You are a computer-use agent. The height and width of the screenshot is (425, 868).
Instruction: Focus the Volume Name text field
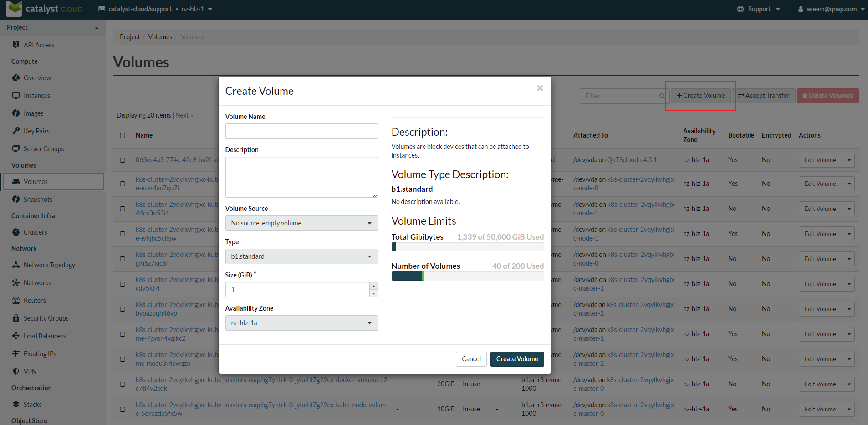tap(301, 131)
